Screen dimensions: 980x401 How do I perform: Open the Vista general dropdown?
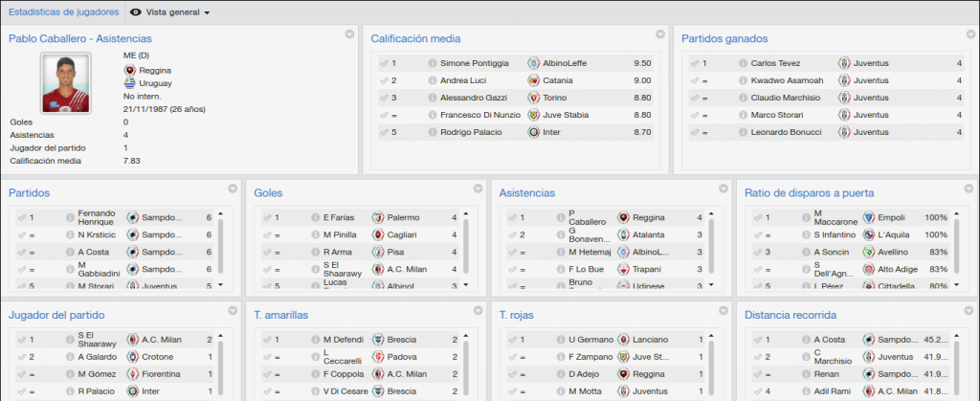point(170,12)
